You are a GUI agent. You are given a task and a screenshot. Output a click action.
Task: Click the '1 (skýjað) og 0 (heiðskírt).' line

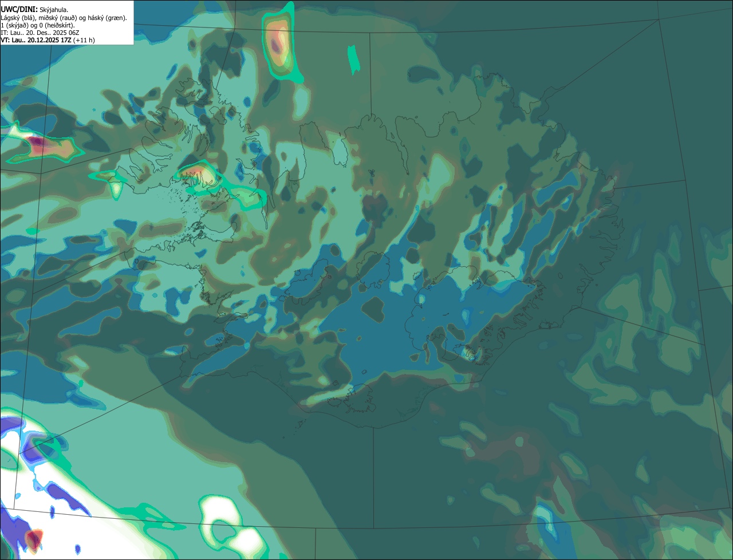(x=38, y=25)
